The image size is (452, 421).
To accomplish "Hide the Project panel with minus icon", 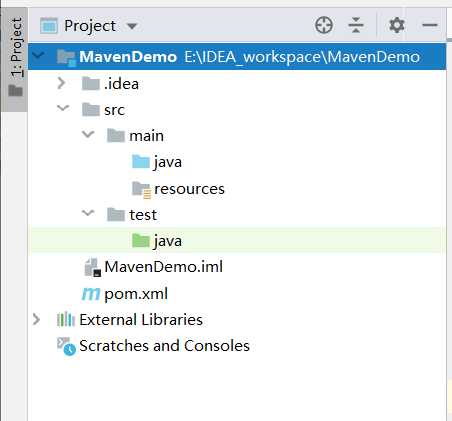I will 430,25.
